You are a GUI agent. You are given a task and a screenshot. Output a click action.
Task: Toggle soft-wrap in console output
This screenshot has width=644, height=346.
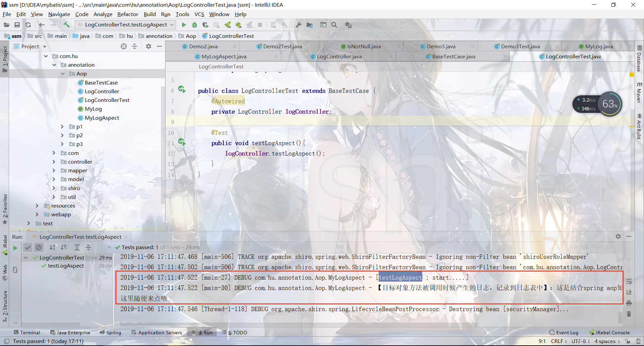tap(629, 281)
